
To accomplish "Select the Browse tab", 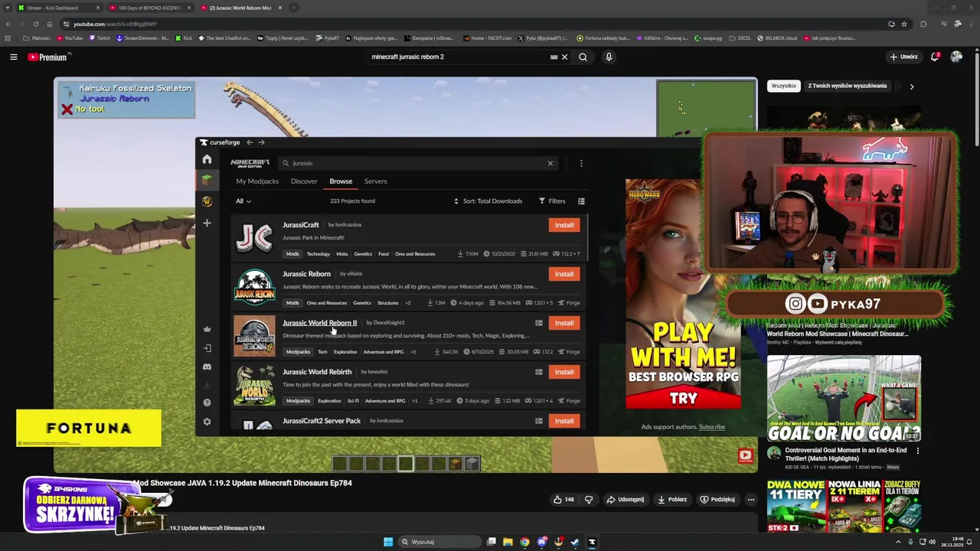I will click(341, 181).
